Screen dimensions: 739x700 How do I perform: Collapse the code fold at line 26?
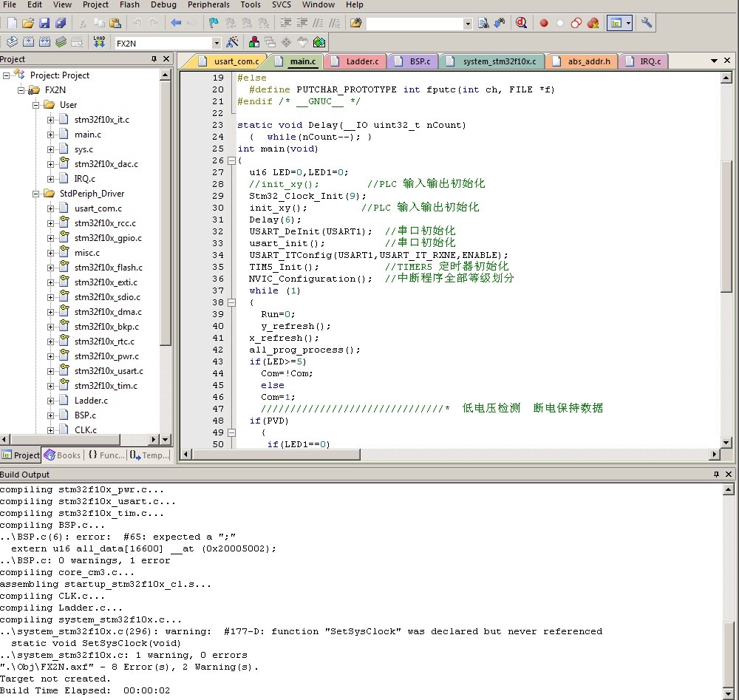coord(231,160)
